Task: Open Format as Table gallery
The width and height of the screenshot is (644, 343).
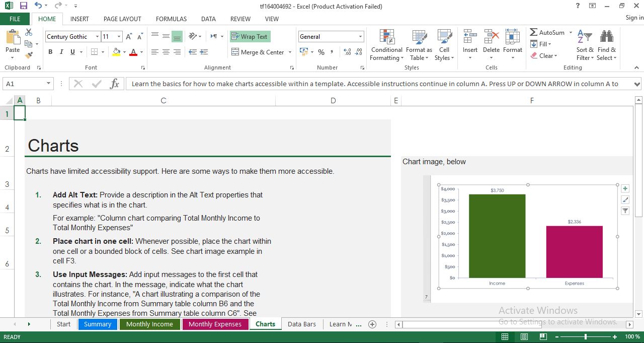Action: pyautogui.click(x=419, y=45)
